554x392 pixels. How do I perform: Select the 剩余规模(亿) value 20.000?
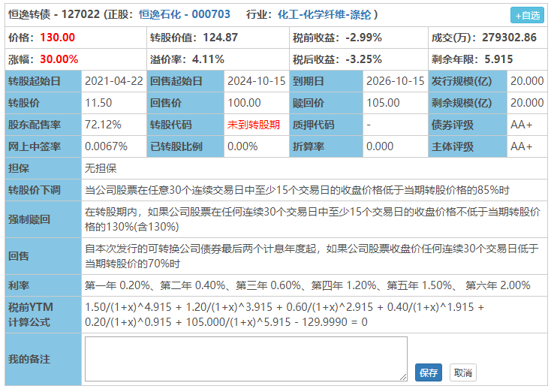(527, 103)
